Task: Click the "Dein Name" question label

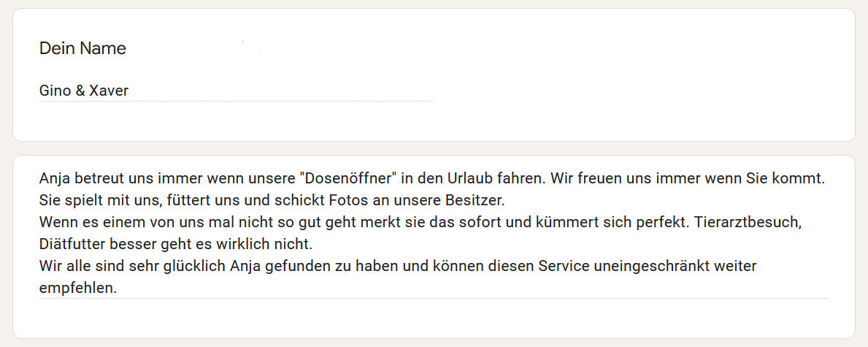Action: (82, 49)
